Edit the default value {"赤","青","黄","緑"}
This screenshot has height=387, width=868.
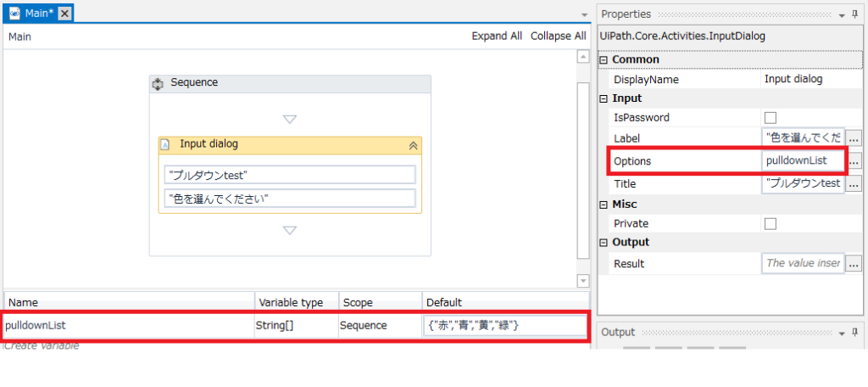(505, 326)
